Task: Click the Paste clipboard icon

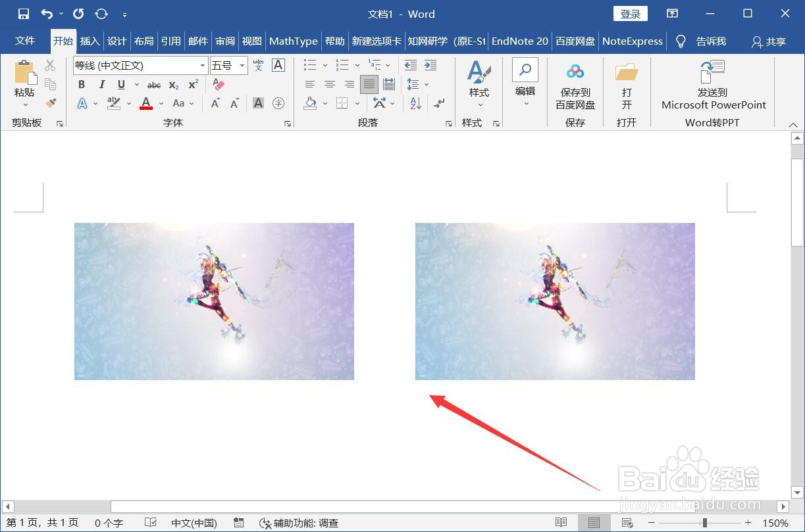Action: (25, 72)
